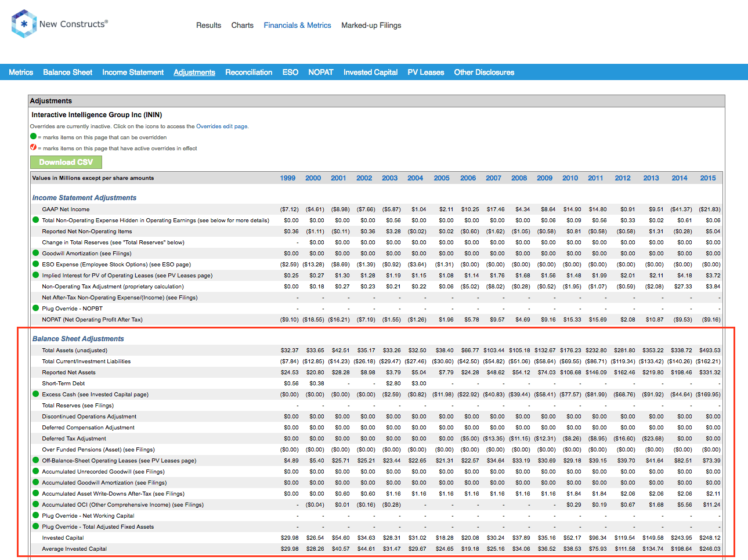Open Marked-up Filings navigation item
Image resolution: width=748 pixels, height=560 pixels.
[371, 26]
